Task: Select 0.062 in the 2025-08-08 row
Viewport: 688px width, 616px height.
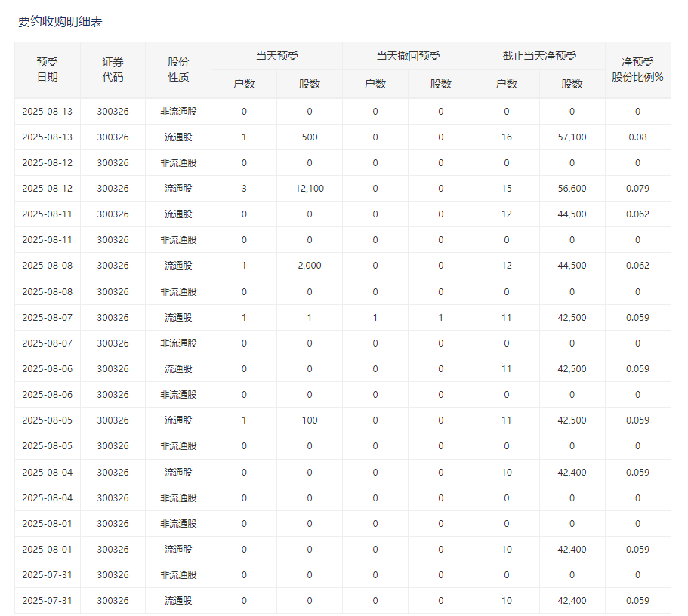Action: 637,266
